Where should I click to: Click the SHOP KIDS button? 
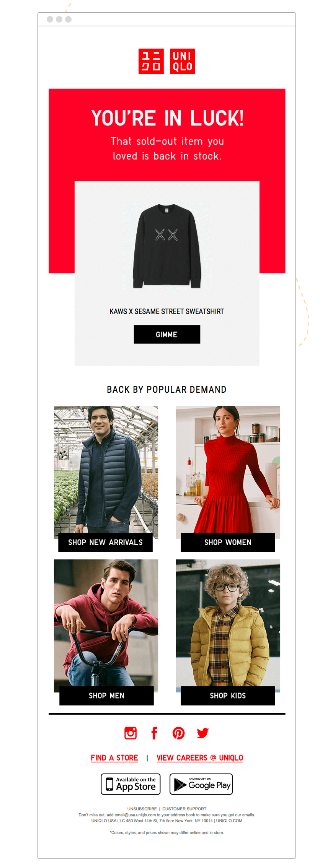[228, 696]
